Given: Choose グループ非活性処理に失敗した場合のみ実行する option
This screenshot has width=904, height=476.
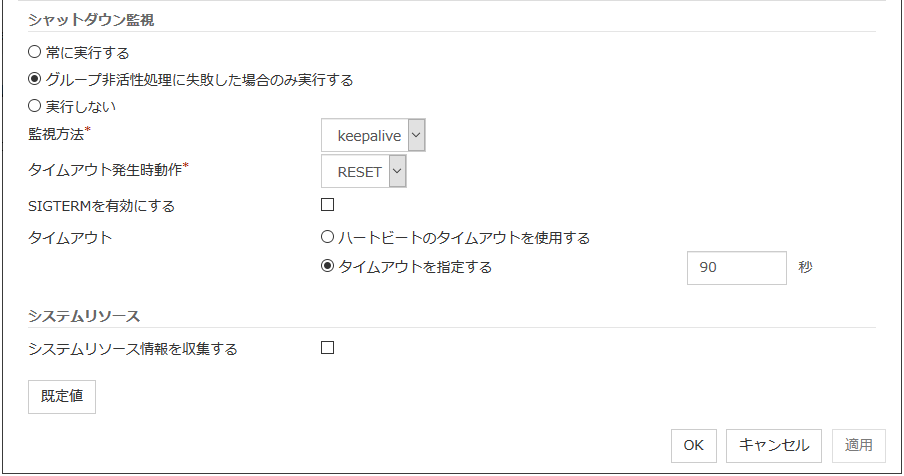Looking at the screenshot, I should (x=35, y=78).
